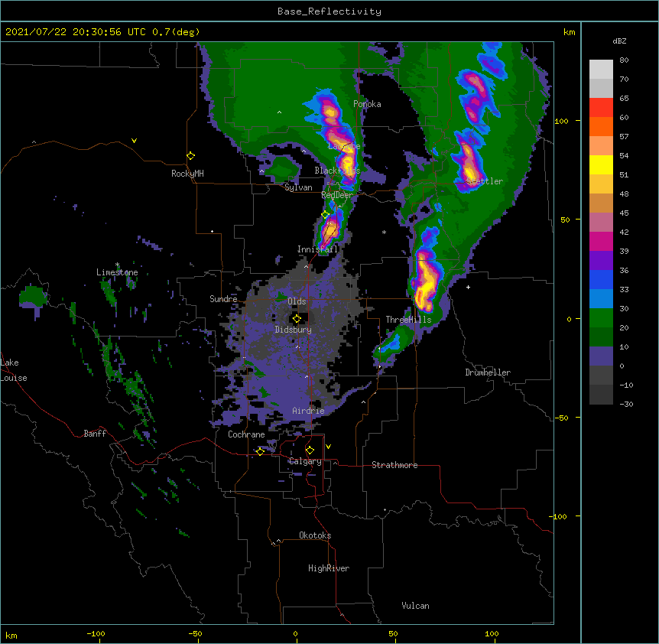The height and width of the screenshot is (644, 659).
Task: Click the km label beside the bottom axis
Action: 11,636
